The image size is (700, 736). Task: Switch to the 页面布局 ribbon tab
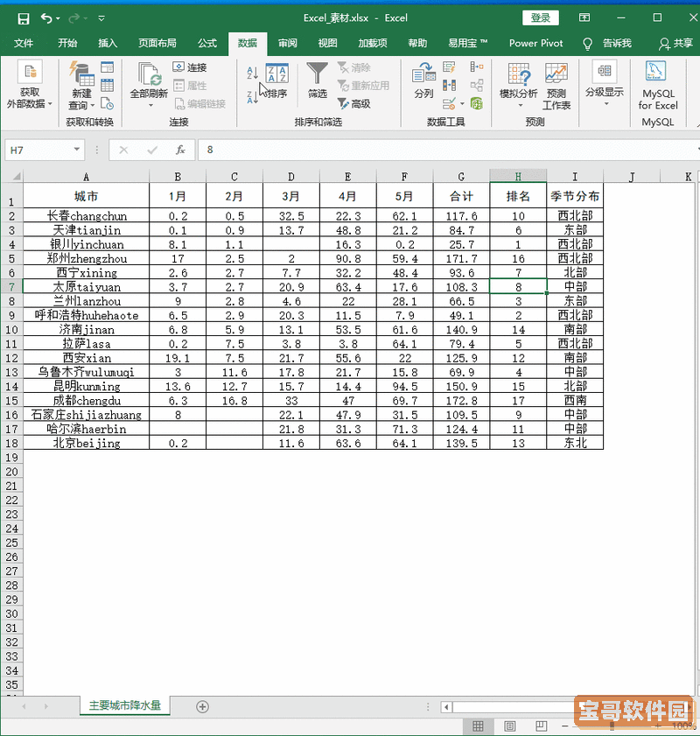pyautogui.click(x=157, y=43)
